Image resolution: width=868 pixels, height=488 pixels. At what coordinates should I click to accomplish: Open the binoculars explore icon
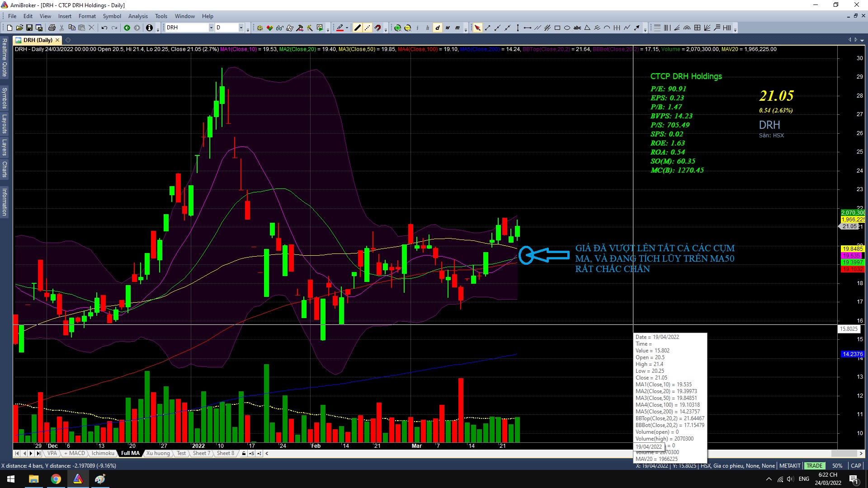point(280,28)
